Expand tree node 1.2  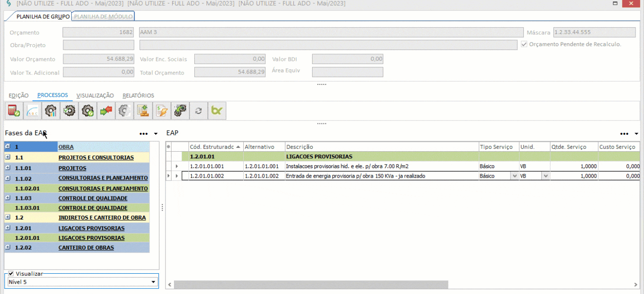[8, 217]
